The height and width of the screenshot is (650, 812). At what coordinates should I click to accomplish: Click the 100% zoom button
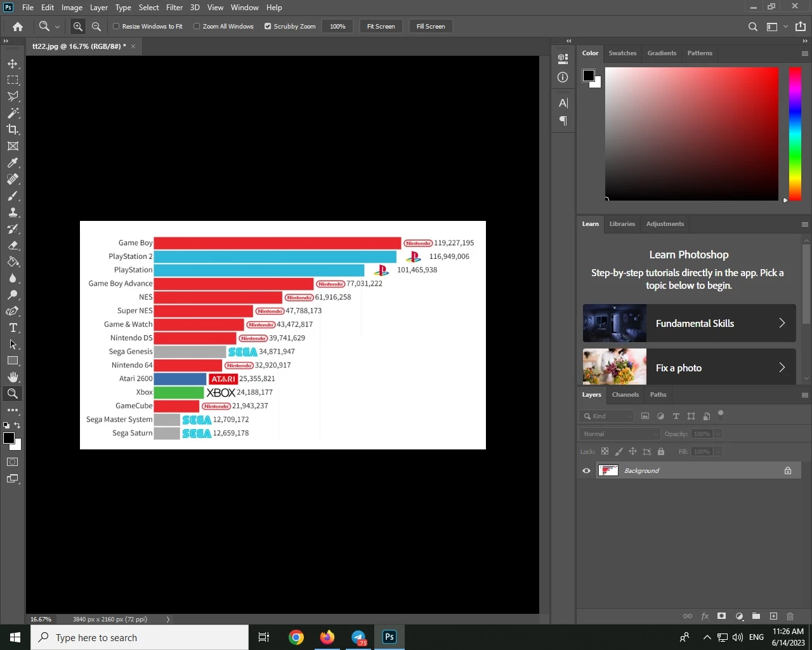tap(337, 26)
